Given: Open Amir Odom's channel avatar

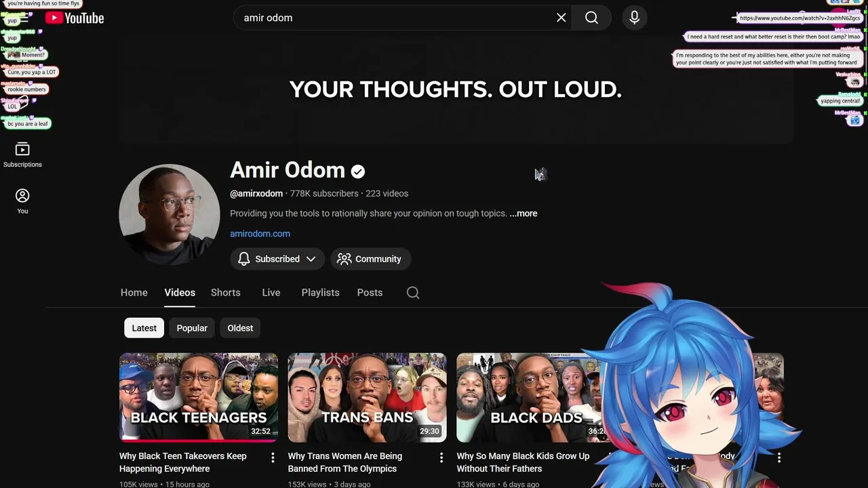Looking at the screenshot, I should tap(170, 214).
